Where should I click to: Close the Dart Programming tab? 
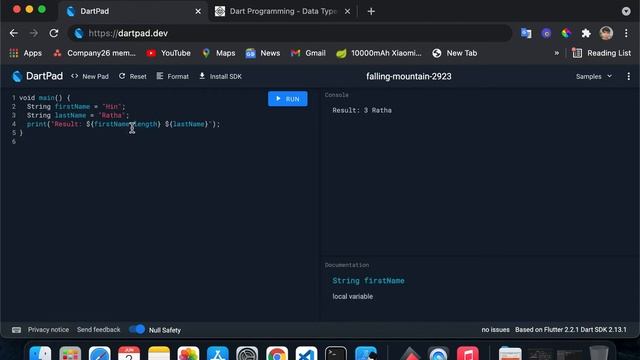click(x=347, y=11)
